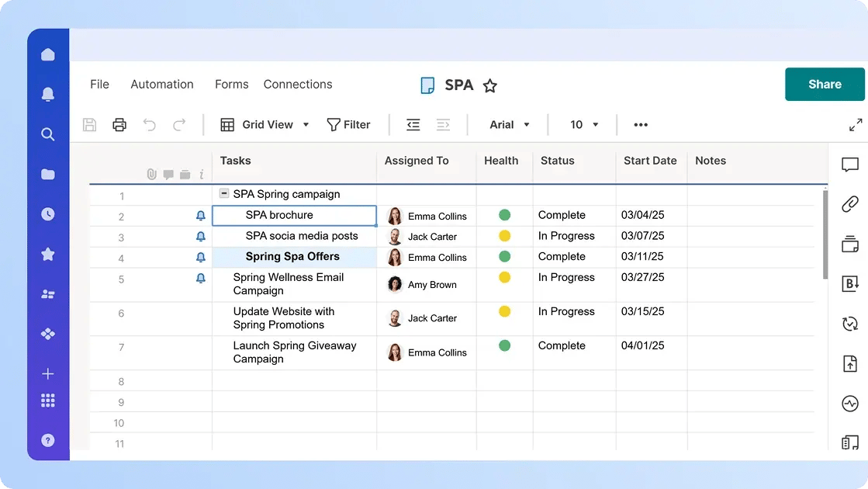Open Recents using the clock icon
This screenshot has height=489, width=868.
tap(47, 213)
